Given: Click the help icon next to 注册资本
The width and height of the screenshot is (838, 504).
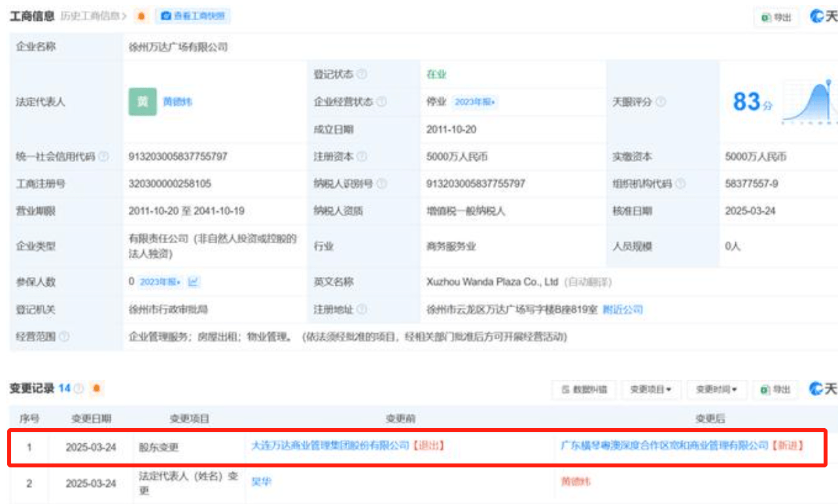Looking at the screenshot, I should click(362, 157).
